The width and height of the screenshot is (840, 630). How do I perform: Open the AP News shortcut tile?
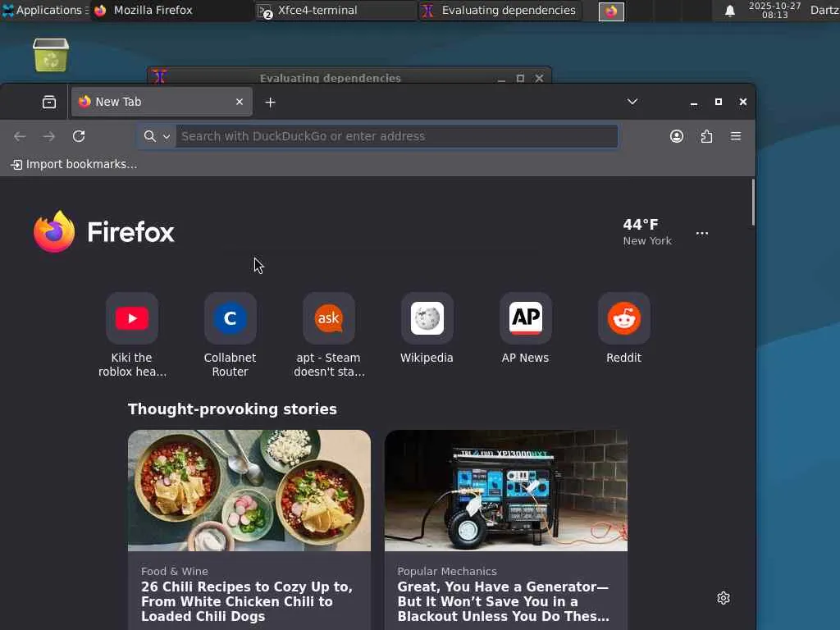(x=526, y=328)
